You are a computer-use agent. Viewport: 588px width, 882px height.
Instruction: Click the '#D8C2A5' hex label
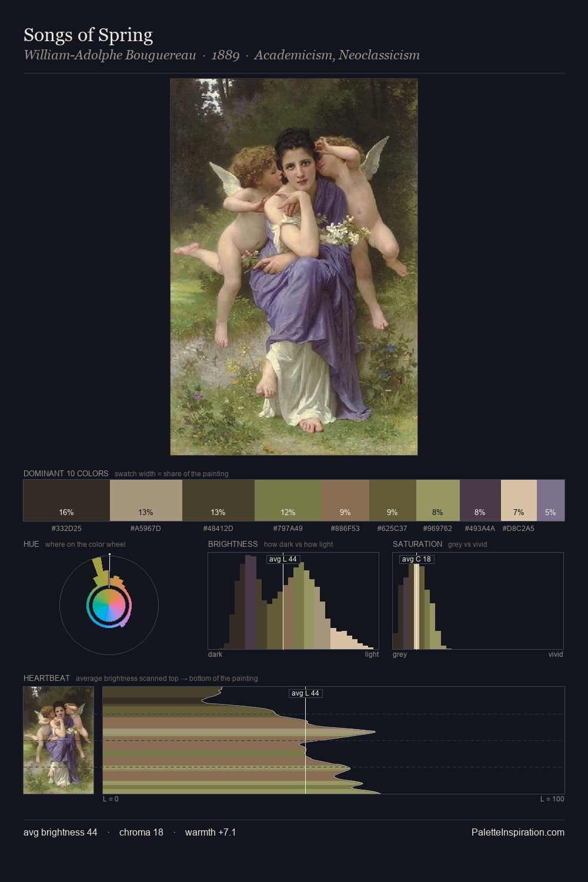click(519, 529)
